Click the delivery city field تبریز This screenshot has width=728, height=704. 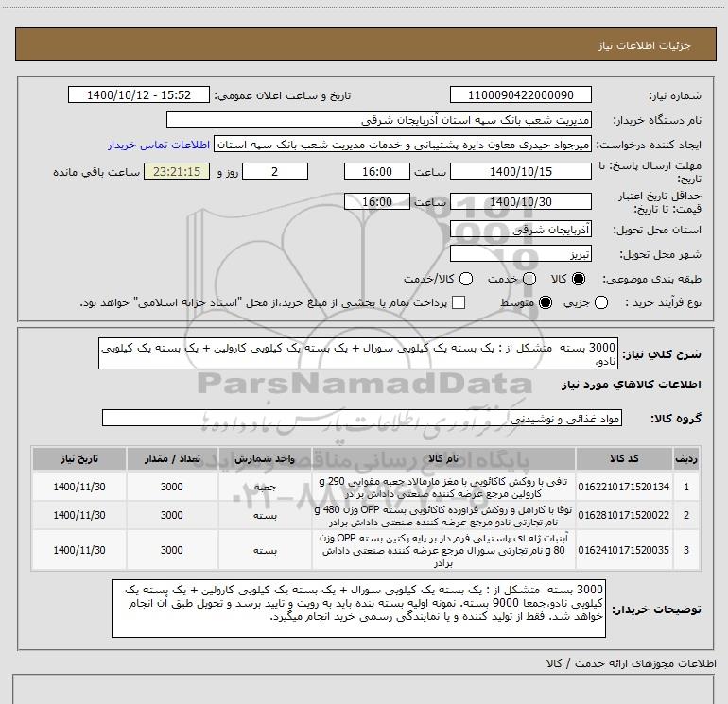520,254
